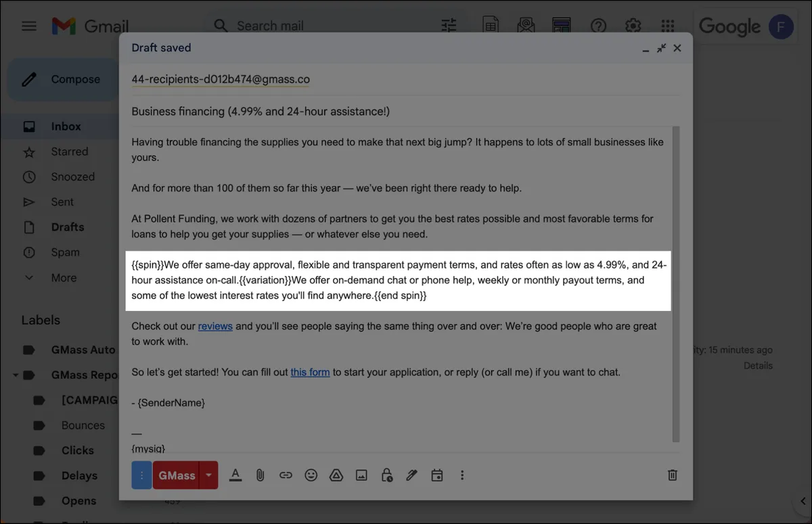Click the red GMass send button
Screen dimensions: 812x524
[x=177, y=475]
